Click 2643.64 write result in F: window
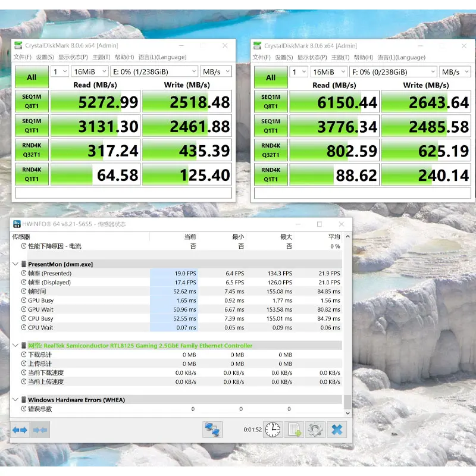This screenshot has width=476, height=476. click(426, 102)
